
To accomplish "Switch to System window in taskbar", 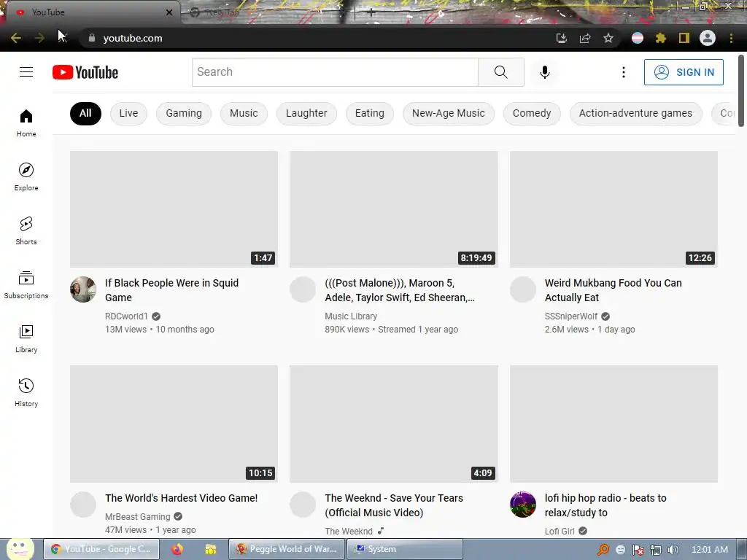I will click(x=405, y=549).
